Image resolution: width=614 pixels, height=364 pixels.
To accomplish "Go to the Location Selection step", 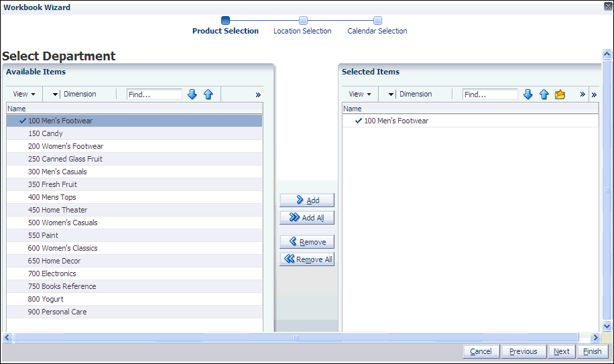I will (302, 26).
